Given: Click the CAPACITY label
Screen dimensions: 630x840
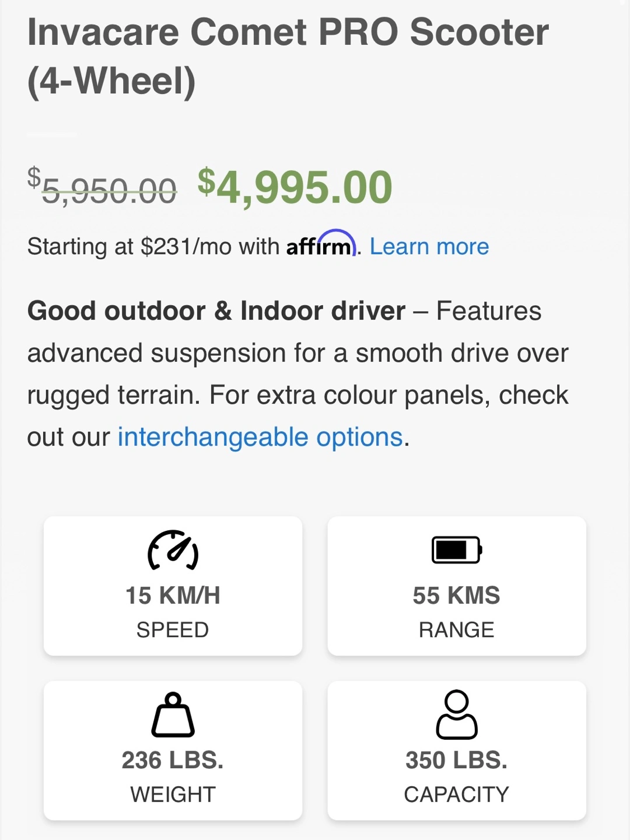Looking at the screenshot, I should (x=457, y=794).
